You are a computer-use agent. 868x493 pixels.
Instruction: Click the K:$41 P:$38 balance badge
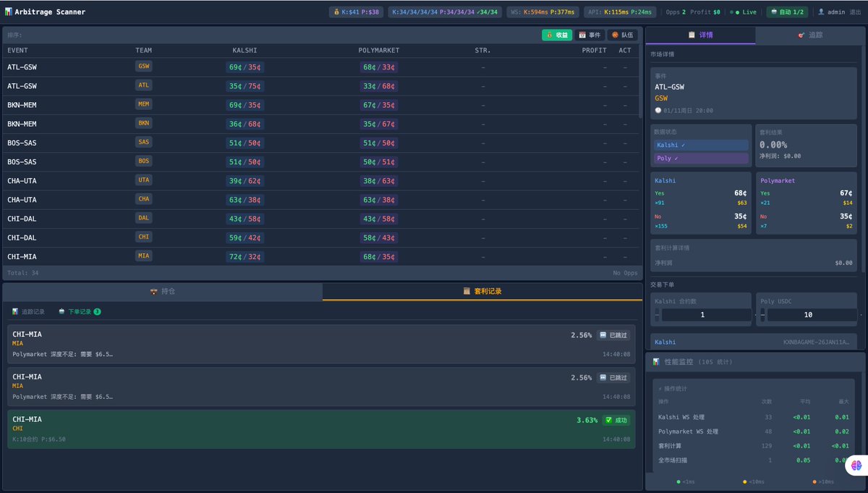pyautogui.click(x=356, y=12)
